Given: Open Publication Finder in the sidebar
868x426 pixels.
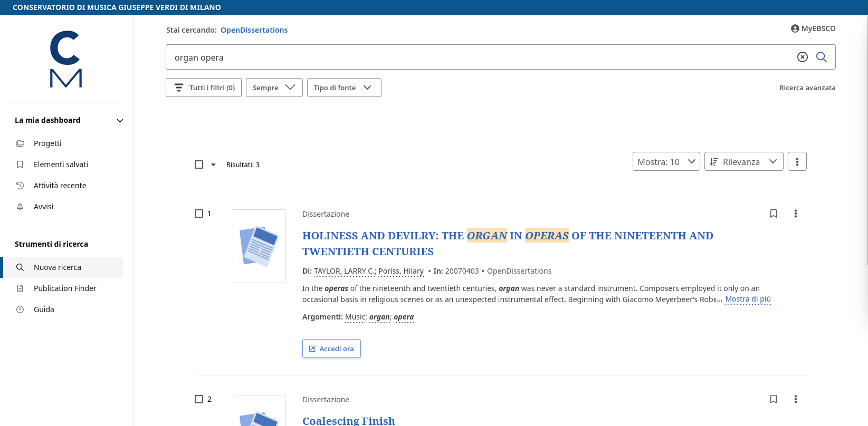Looking at the screenshot, I should tap(66, 288).
